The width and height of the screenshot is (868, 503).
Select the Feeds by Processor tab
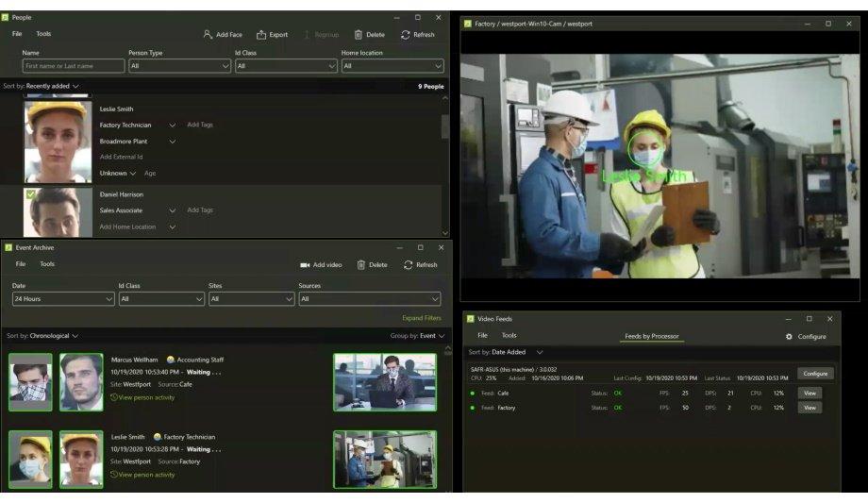(x=652, y=336)
